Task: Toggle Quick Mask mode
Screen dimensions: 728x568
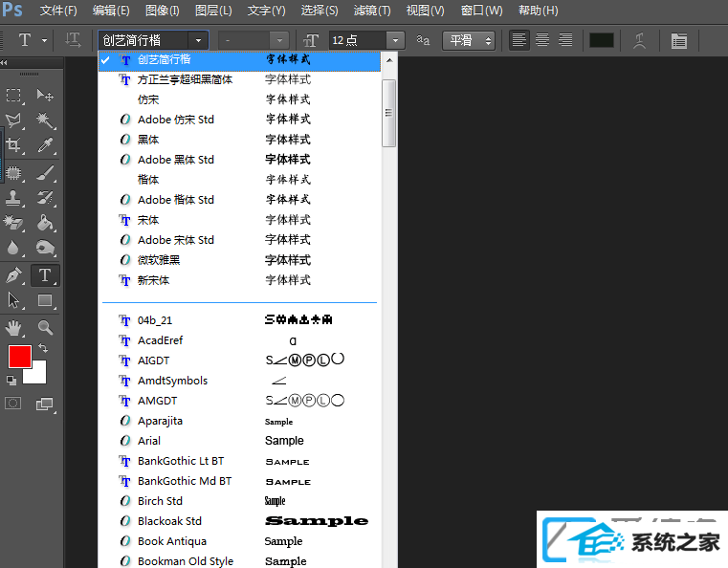Action: click(x=13, y=403)
